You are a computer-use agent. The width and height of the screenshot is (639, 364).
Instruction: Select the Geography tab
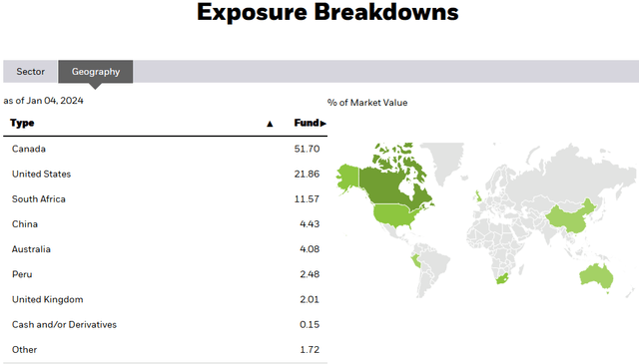pos(96,72)
